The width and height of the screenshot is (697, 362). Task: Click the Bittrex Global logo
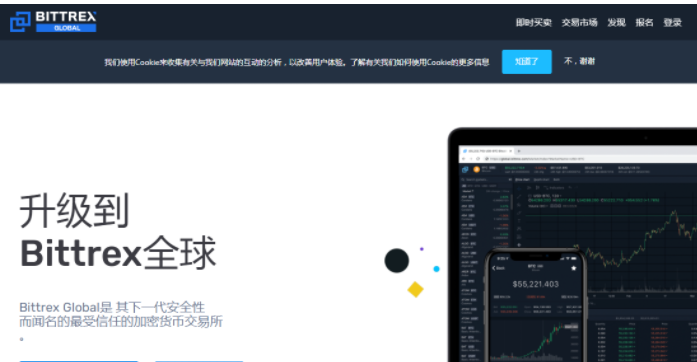point(53,21)
